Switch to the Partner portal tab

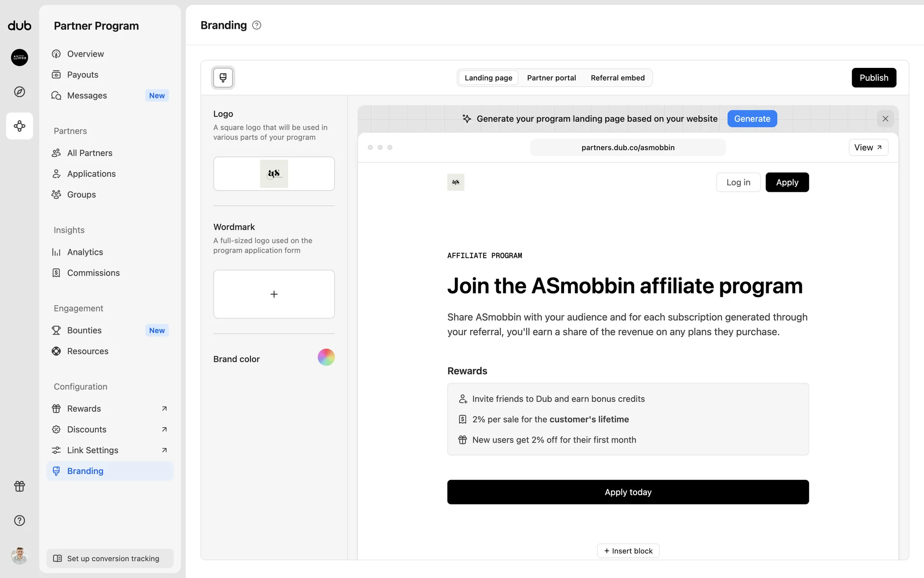pos(551,78)
